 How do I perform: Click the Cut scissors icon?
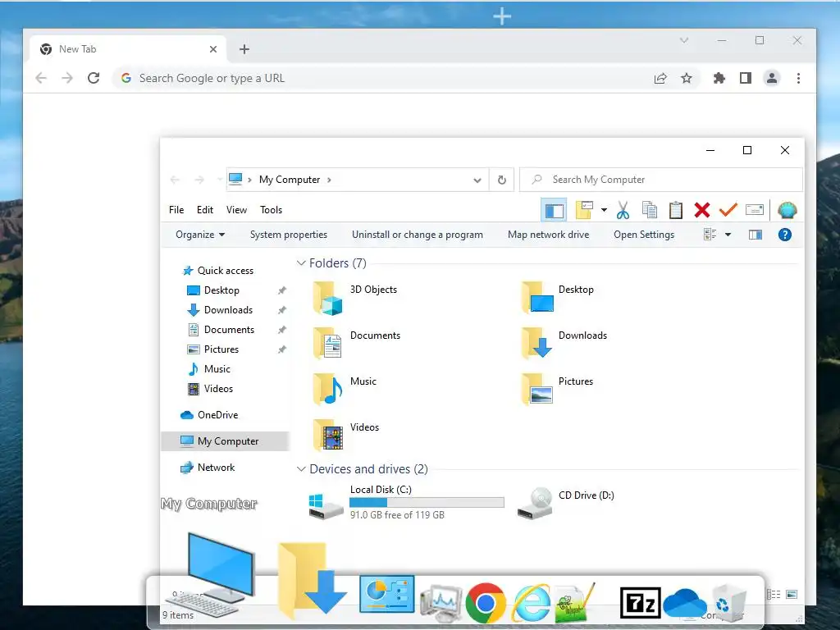click(623, 210)
